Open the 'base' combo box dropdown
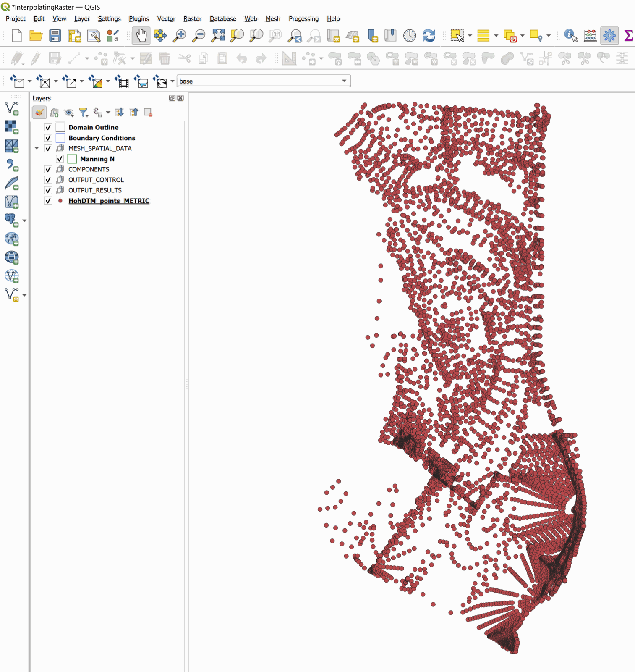Viewport: 635px width, 672px height. pyautogui.click(x=344, y=81)
